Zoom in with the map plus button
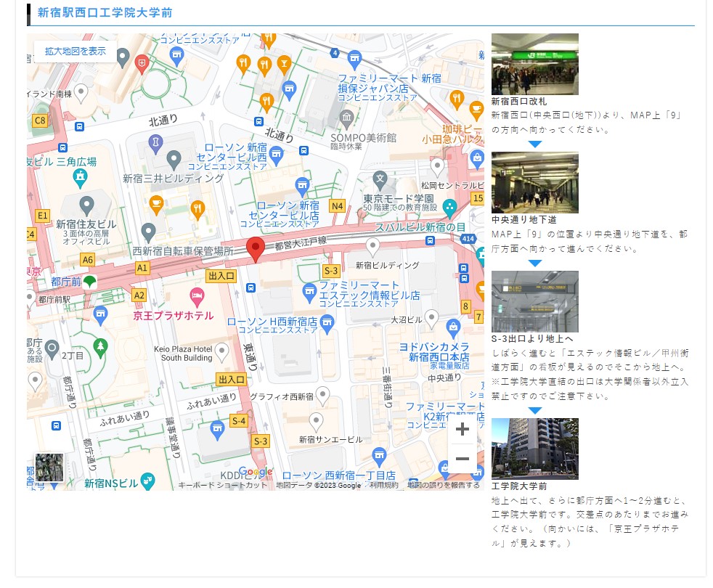The height and width of the screenshot is (588, 713). click(x=462, y=429)
